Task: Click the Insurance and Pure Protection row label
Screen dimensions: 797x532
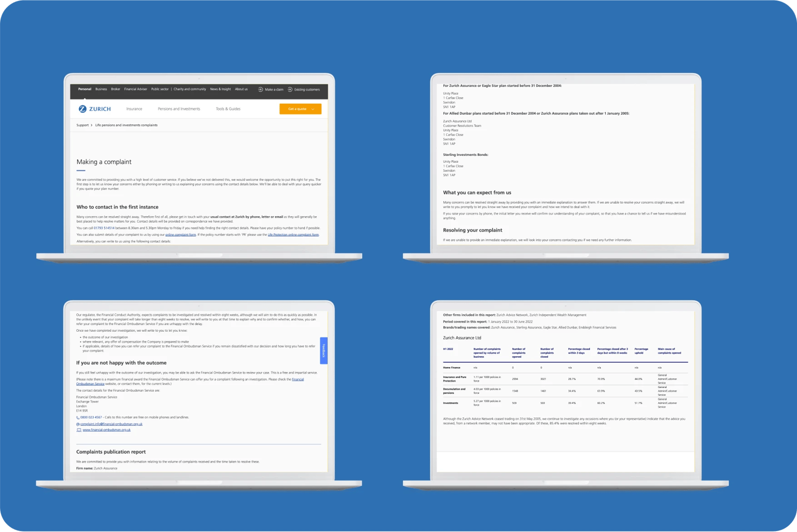Action: 455,379
